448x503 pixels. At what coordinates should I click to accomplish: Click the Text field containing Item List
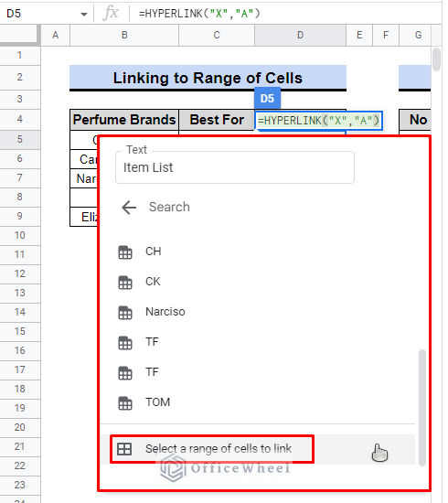click(235, 167)
